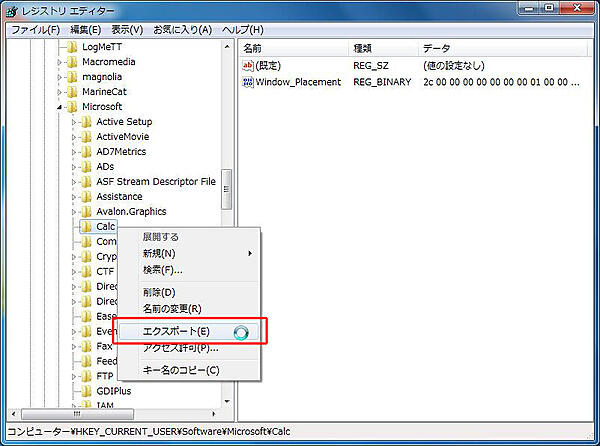Choose 削除(D) in context menu

click(189, 293)
